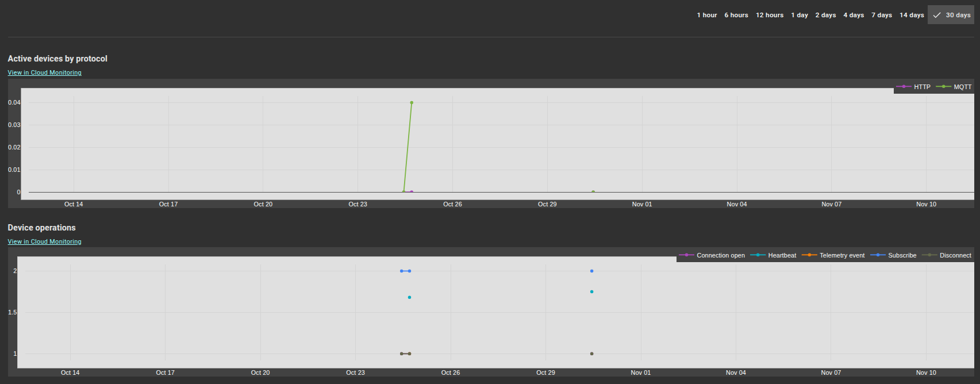980x384 pixels.
Task: Switch to the 6 hours time range
Action: 736,15
